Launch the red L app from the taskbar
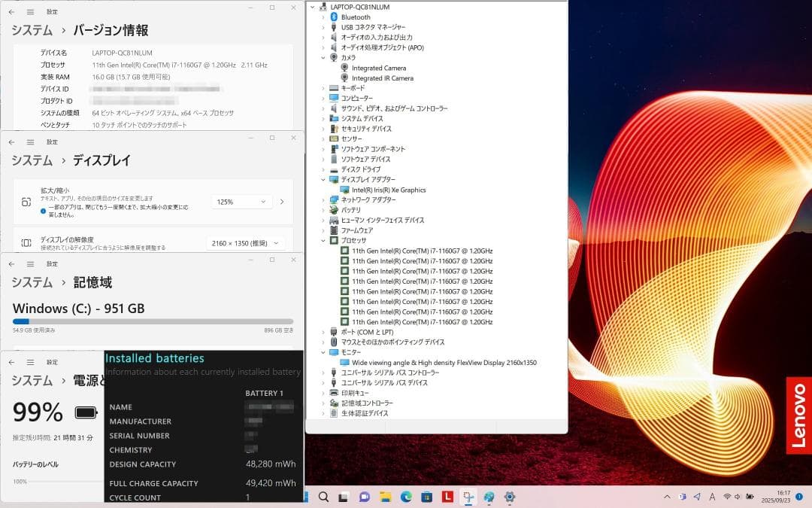 [447, 497]
